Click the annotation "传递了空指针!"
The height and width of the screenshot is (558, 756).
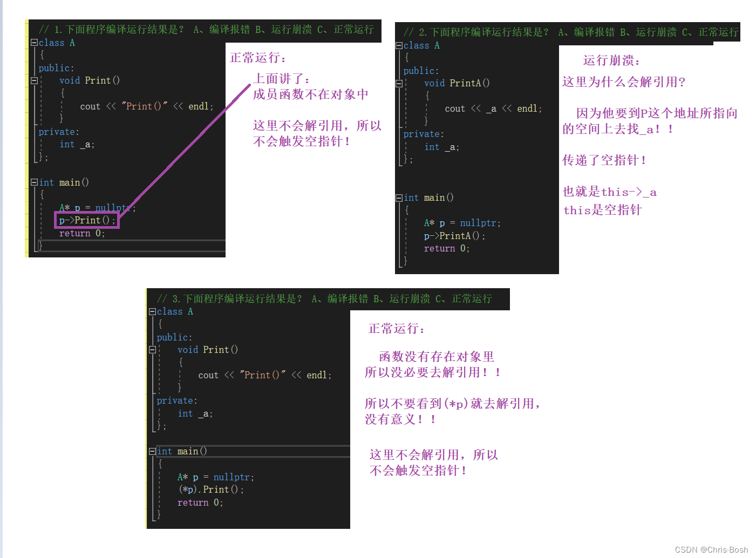point(604,160)
